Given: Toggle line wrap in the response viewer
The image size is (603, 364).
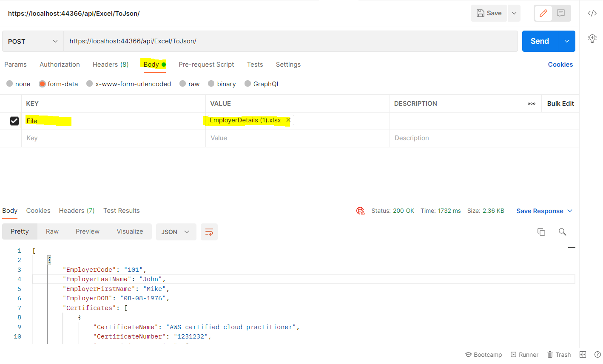Looking at the screenshot, I should coord(209,231).
